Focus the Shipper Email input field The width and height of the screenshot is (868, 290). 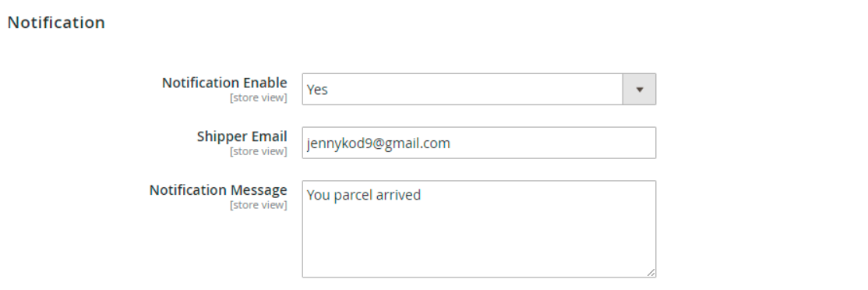pyautogui.click(x=479, y=143)
